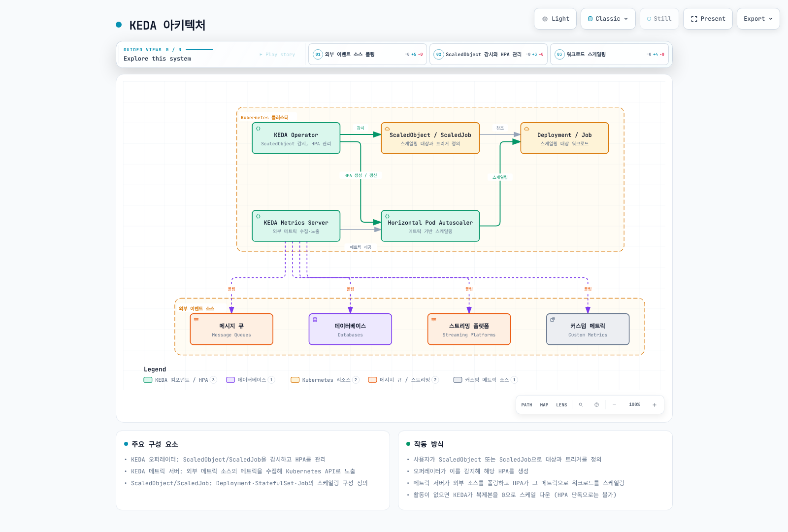Toggle legend item KEDA 컴포넌트 / HPA

(180, 380)
